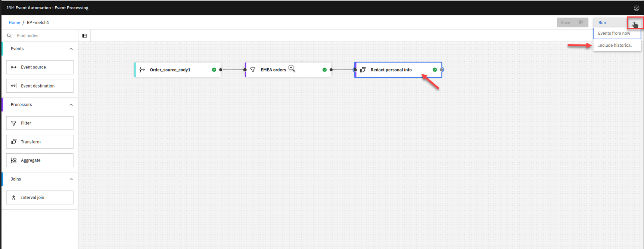This screenshot has height=249, width=644.
Task: Select the Interval join palette node
Action: pos(40,197)
